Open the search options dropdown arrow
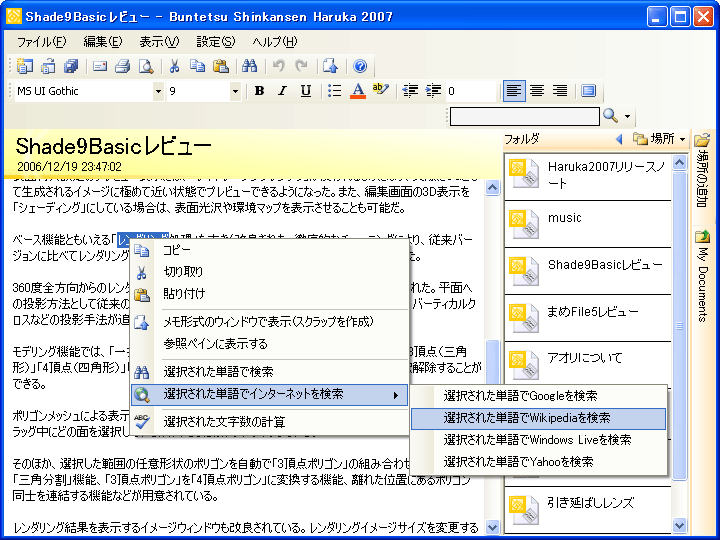This screenshot has width=720, height=540. click(x=628, y=116)
